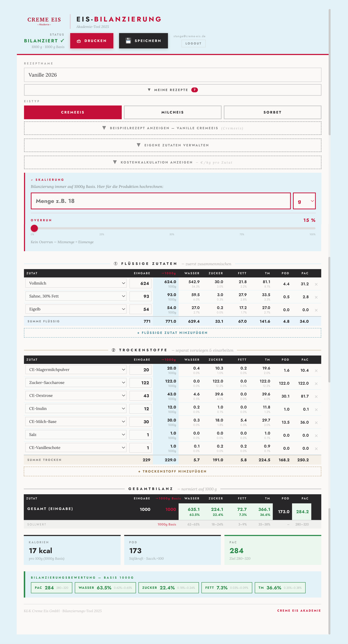
Task: Add a liquid ingredient with Flüssige Zutat hinzufügen
Action: tap(173, 333)
